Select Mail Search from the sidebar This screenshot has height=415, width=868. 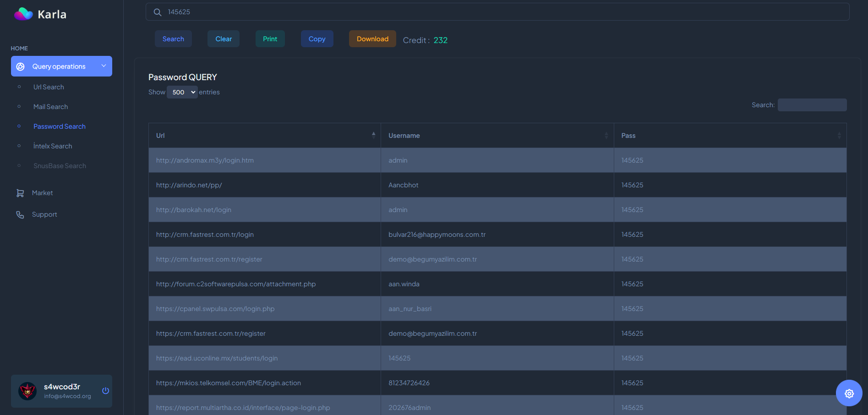[50, 107]
